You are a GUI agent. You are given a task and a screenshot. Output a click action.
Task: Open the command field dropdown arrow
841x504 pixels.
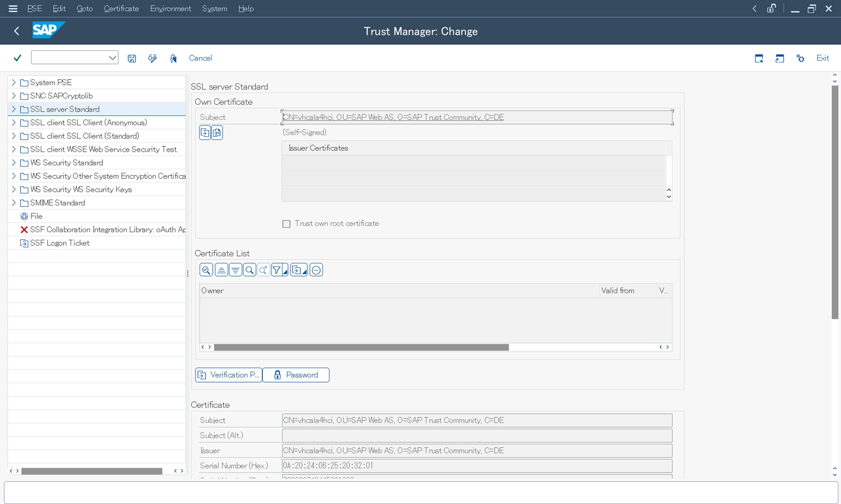[112, 58]
